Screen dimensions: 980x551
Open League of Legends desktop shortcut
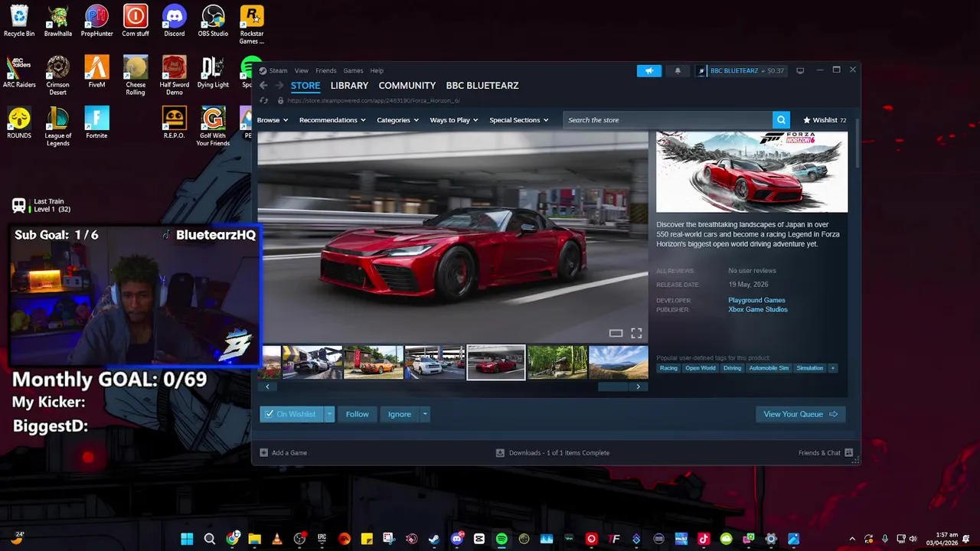58,126
